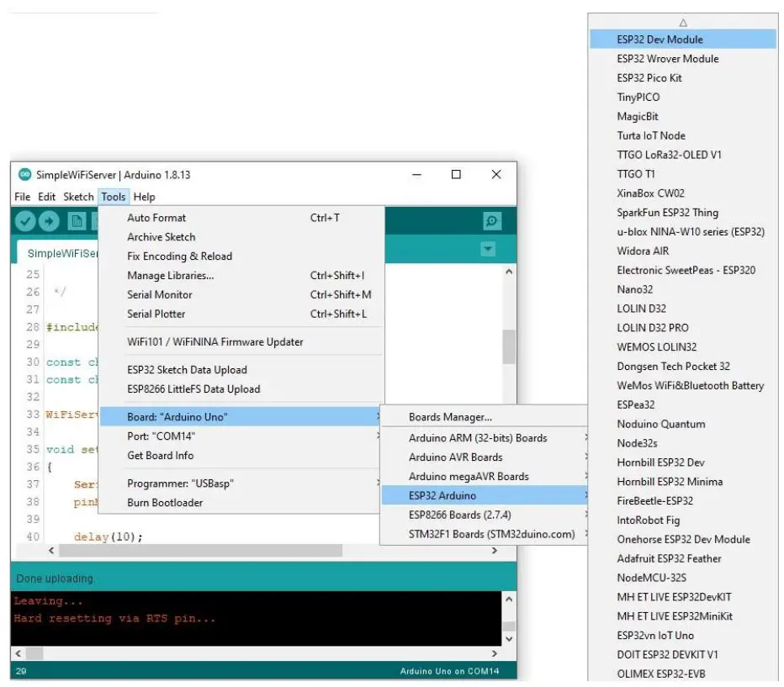Image resolution: width=784 pixels, height=687 pixels.
Task: Open Boards Manager
Action: pyautogui.click(x=450, y=417)
